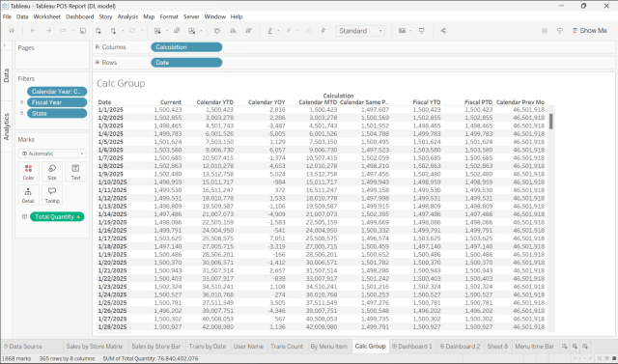
Task: Click the New Worksheet toolbar icon
Action: pos(157,31)
